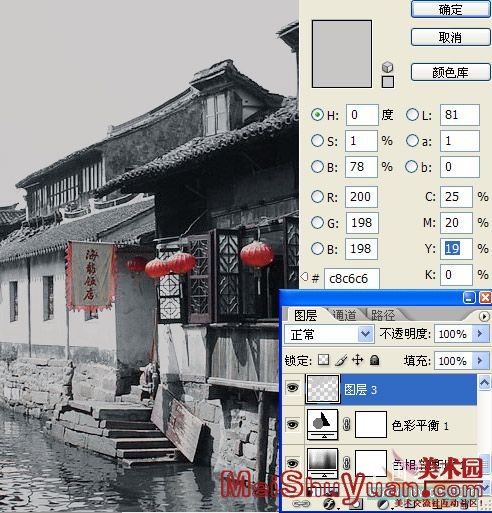Screen dimensions: 492x513
Task: Click the Color Balance adjustment layer icon
Action: [x=322, y=424]
